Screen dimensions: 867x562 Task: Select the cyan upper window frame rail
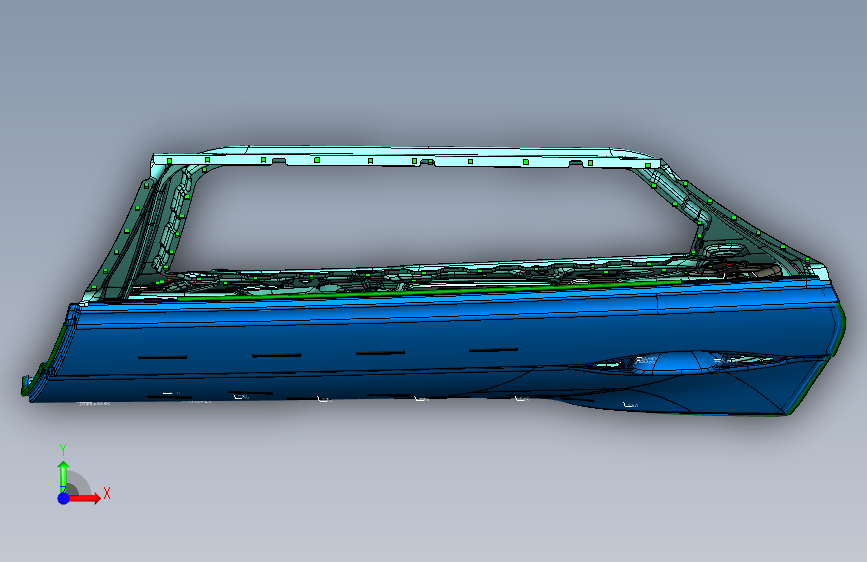[x=406, y=157]
